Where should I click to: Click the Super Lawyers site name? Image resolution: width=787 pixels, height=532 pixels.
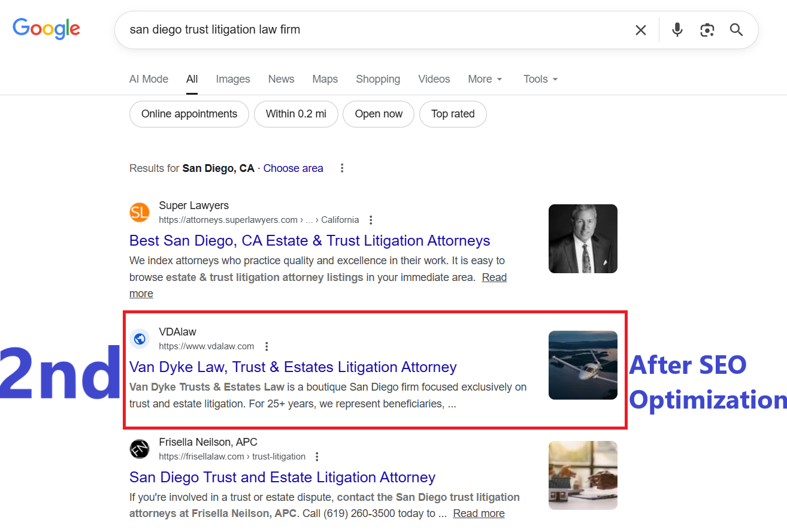[193, 205]
